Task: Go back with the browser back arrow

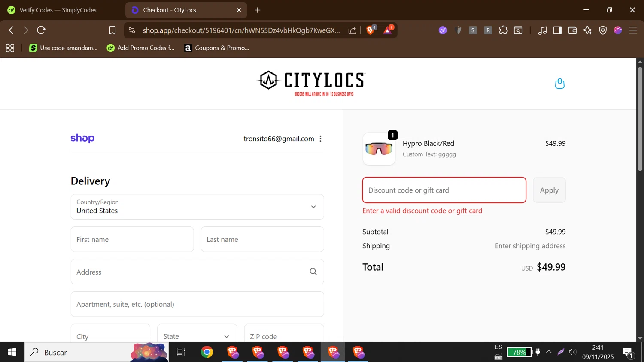Action: pyautogui.click(x=11, y=30)
